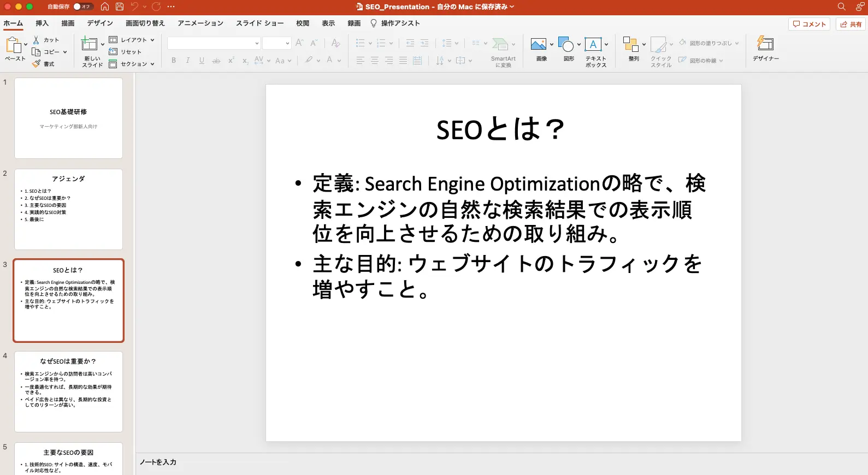Open the Designer (デザイナー) pane

pyautogui.click(x=765, y=44)
